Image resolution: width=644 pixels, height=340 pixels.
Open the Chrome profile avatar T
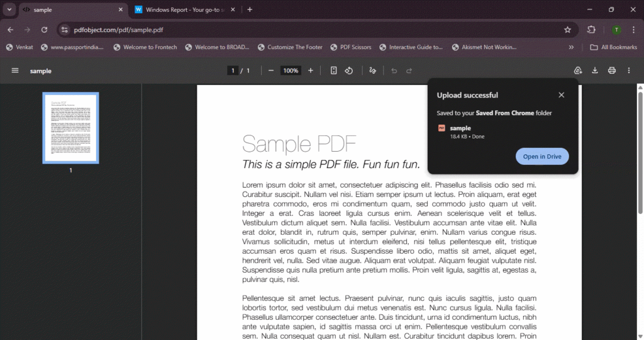[616, 30]
